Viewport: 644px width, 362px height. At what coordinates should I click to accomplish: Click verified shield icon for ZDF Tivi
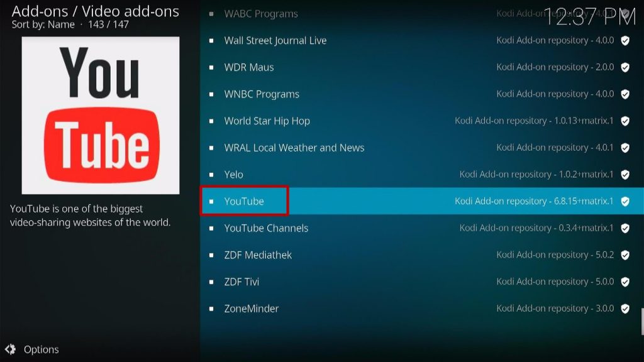[625, 282]
